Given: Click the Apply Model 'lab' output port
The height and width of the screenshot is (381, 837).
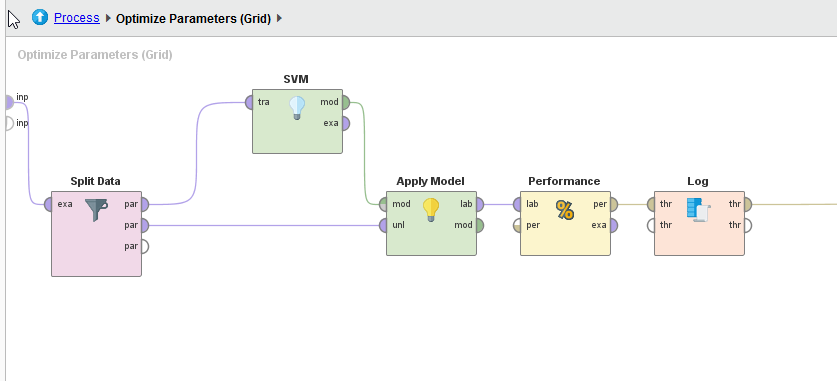Looking at the screenshot, I should (x=479, y=204).
